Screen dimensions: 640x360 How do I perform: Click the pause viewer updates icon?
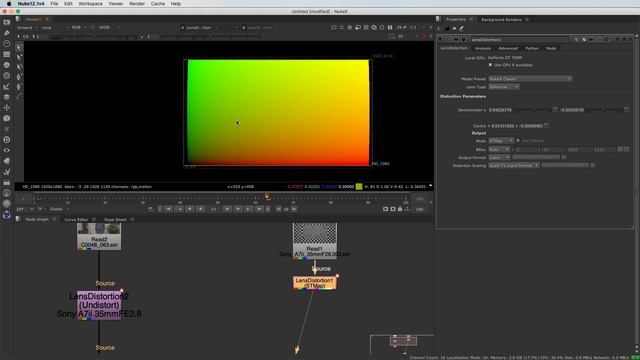(x=390, y=27)
